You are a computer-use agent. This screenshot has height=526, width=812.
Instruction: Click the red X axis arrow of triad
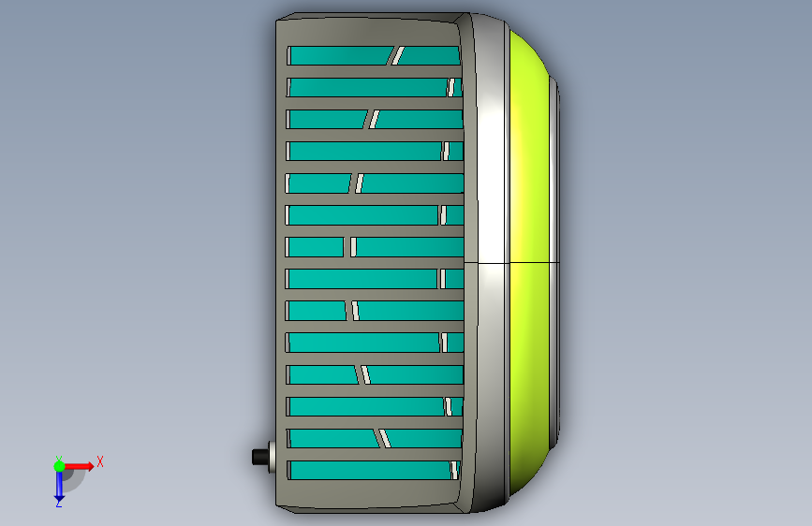(x=80, y=466)
